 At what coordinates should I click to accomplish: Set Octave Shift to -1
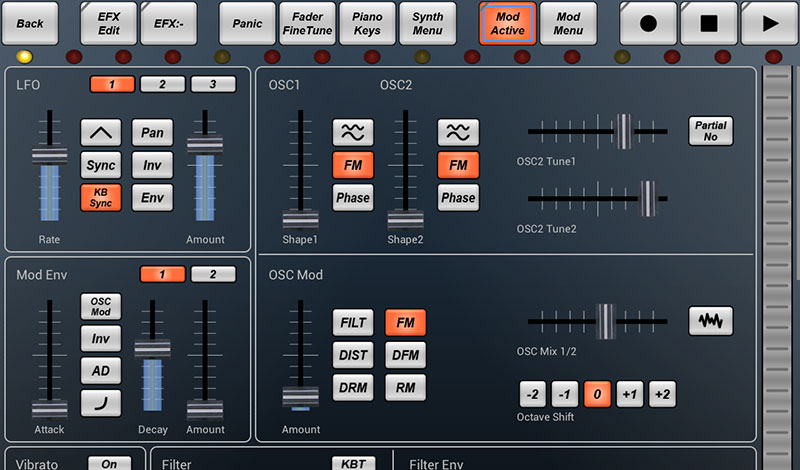coord(565,394)
